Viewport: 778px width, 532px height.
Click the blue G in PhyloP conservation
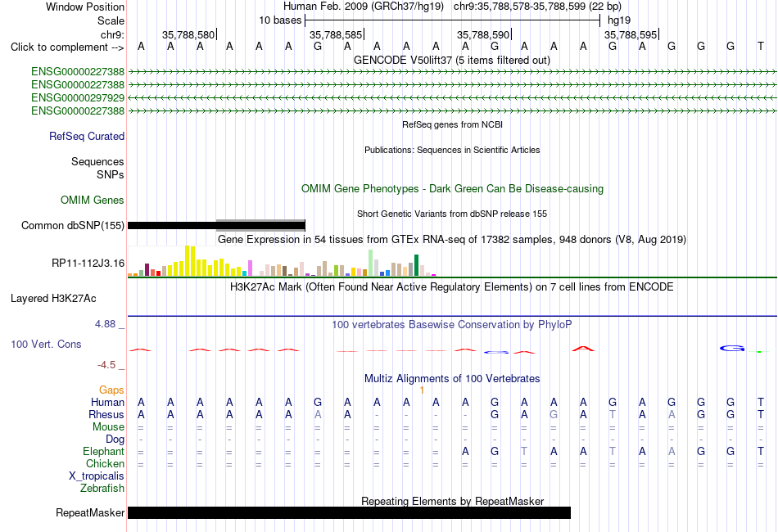(x=732, y=349)
